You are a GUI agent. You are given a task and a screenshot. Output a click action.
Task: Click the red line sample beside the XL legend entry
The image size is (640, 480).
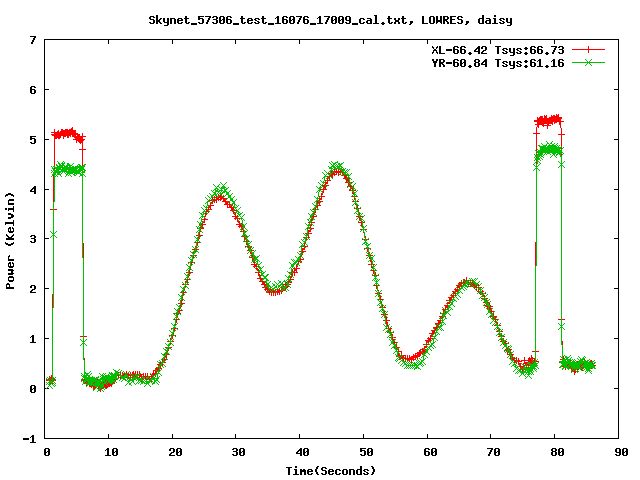tap(588, 50)
